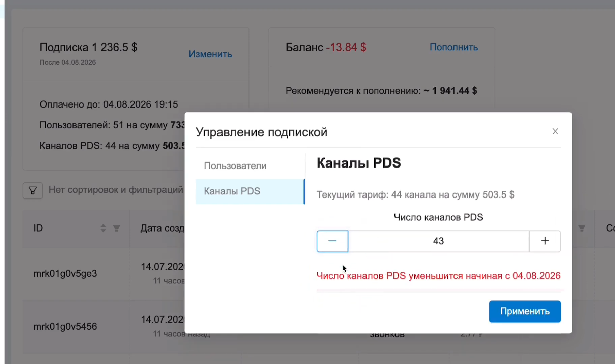Switch to the Пользователи tab

point(250,166)
